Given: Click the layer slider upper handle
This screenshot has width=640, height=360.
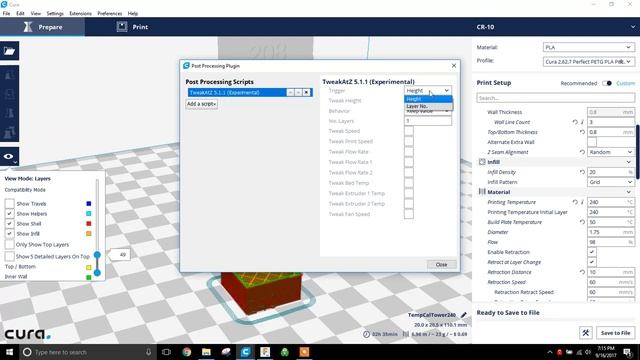Looking at the screenshot, I should click(97, 255).
